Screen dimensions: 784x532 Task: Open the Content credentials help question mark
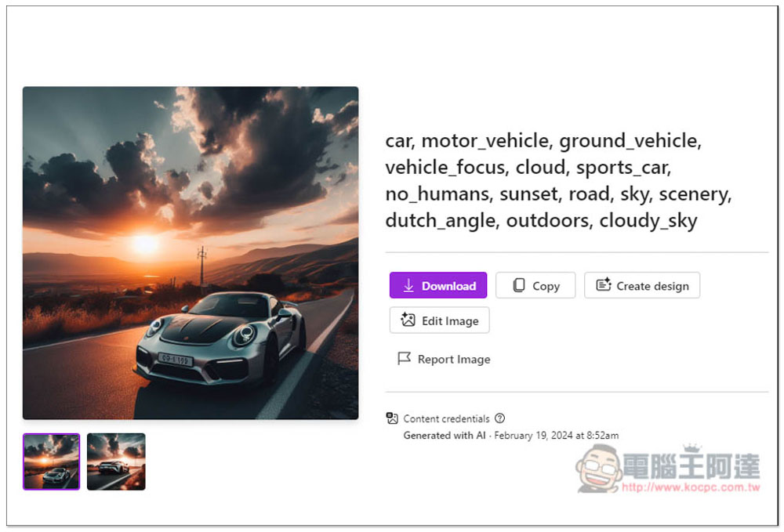pyautogui.click(x=500, y=418)
